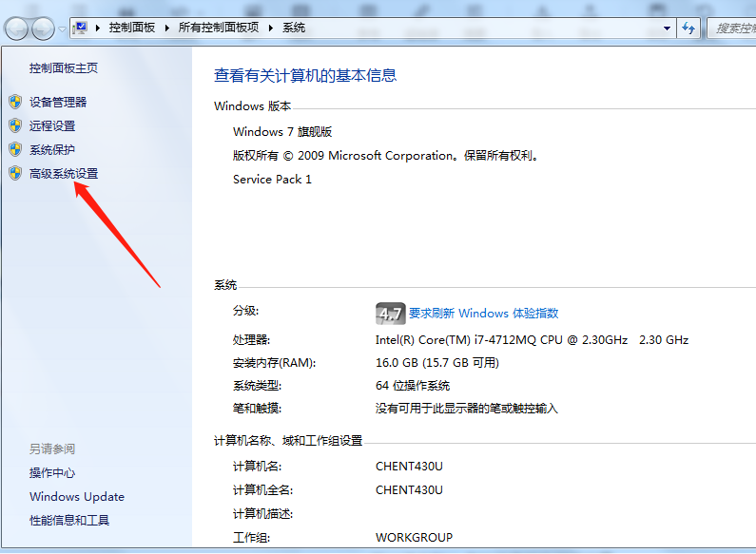Open 性能信息和工具 link
The image size is (756, 554).
coord(69,521)
